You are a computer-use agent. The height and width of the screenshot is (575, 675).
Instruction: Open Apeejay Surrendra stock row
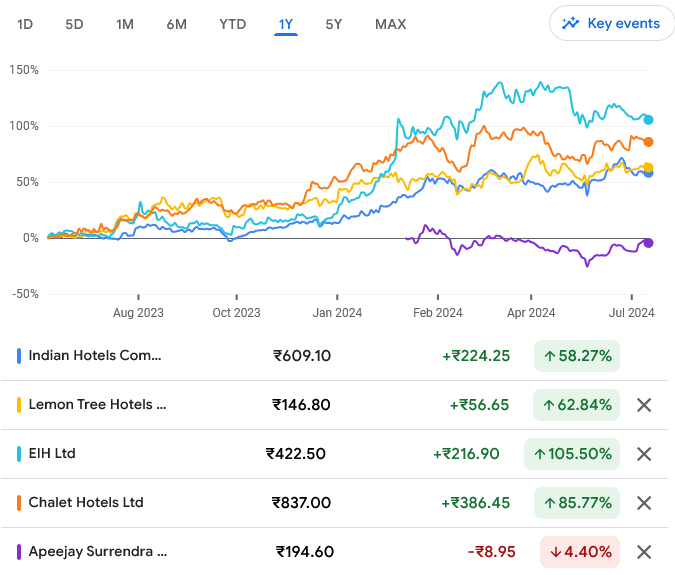[334, 552]
